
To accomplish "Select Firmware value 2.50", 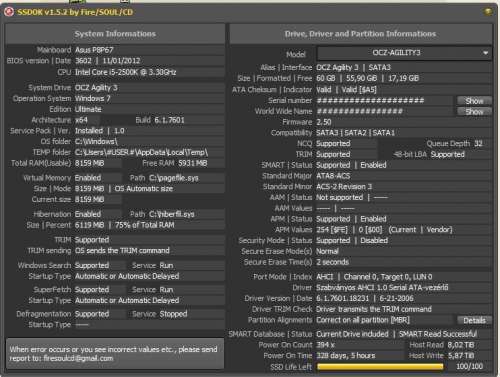I will [x=324, y=122].
